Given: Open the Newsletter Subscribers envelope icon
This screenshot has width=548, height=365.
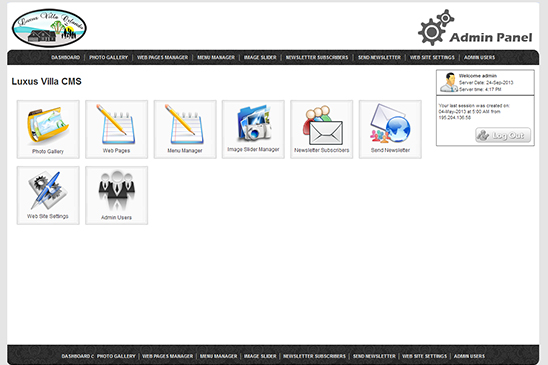Looking at the screenshot, I should [322, 125].
